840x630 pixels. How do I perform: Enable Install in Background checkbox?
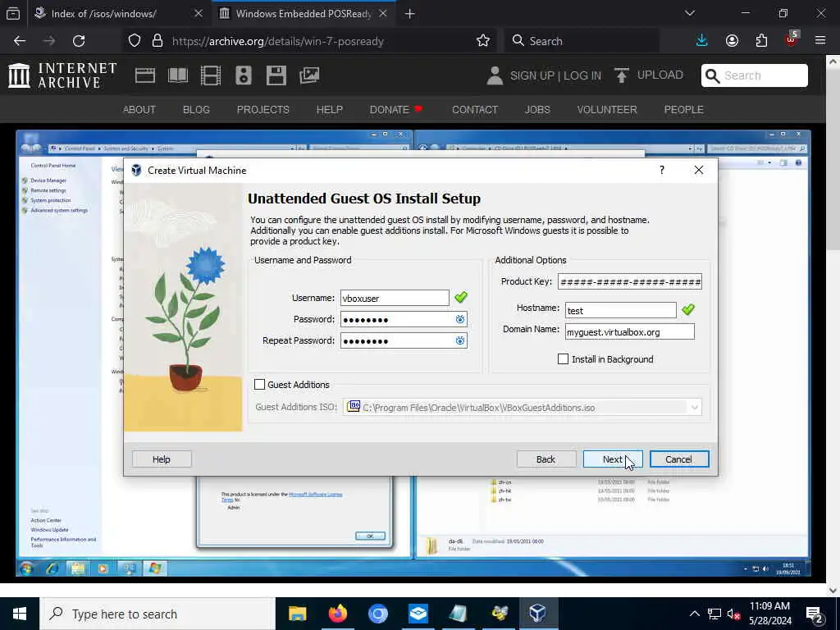563,359
